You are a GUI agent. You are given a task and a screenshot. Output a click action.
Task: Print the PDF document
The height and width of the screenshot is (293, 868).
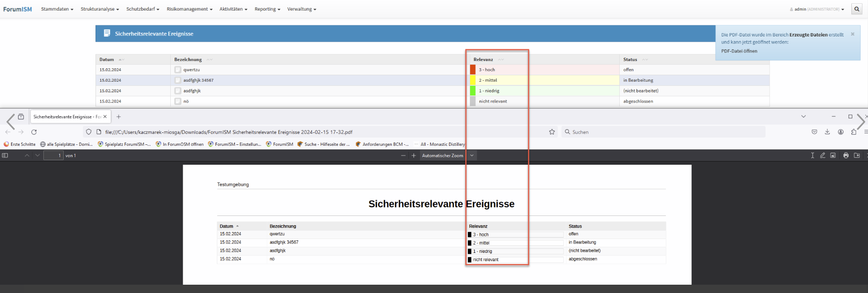pos(846,155)
